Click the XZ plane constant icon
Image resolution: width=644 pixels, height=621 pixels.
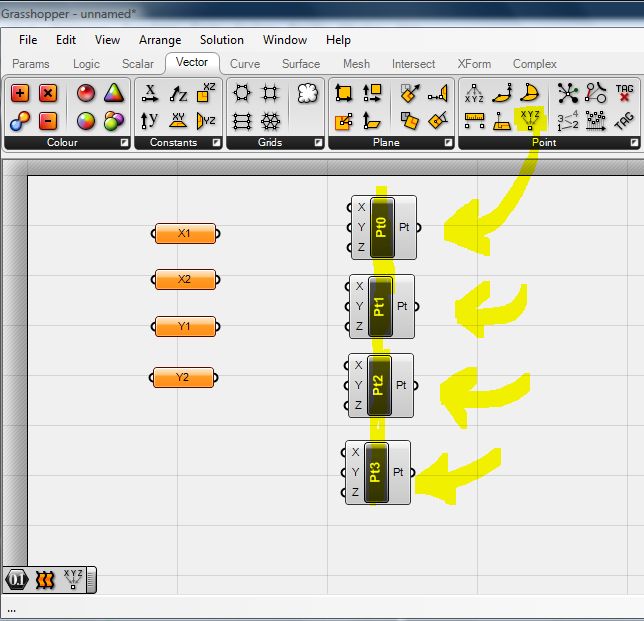[206, 94]
